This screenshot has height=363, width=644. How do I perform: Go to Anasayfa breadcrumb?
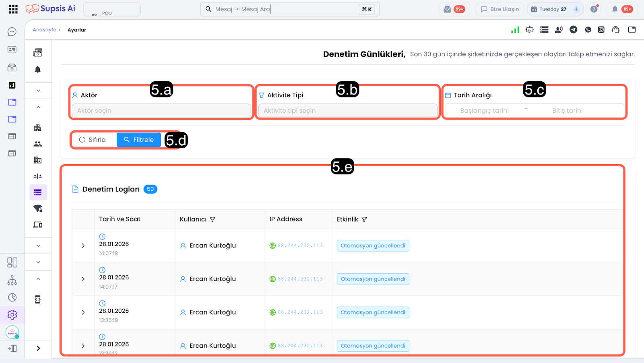(x=45, y=30)
